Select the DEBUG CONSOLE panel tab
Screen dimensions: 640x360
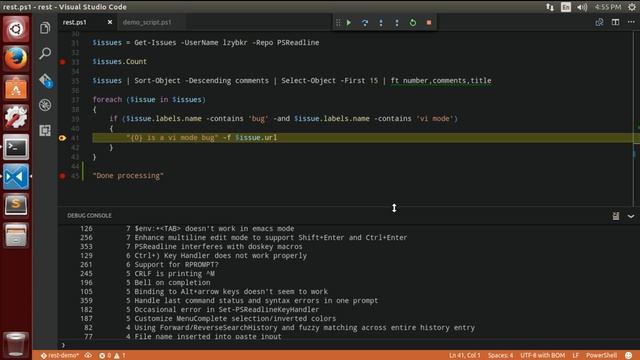(x=89, y=215)
